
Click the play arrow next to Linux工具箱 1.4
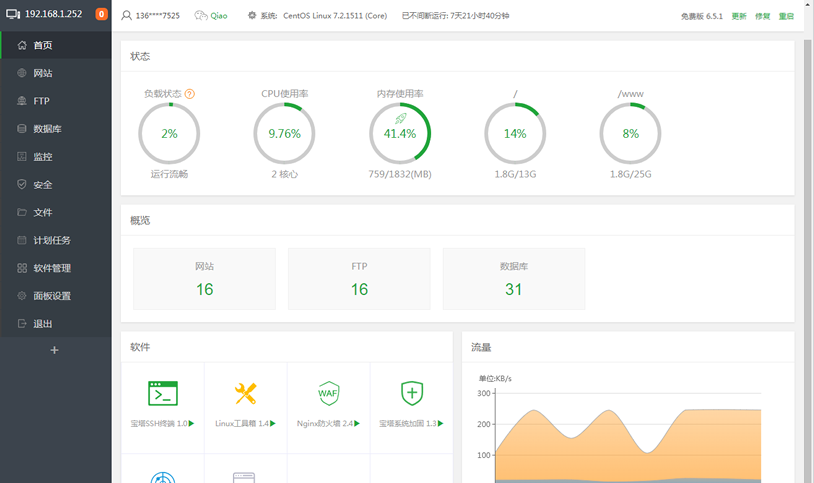273,424
